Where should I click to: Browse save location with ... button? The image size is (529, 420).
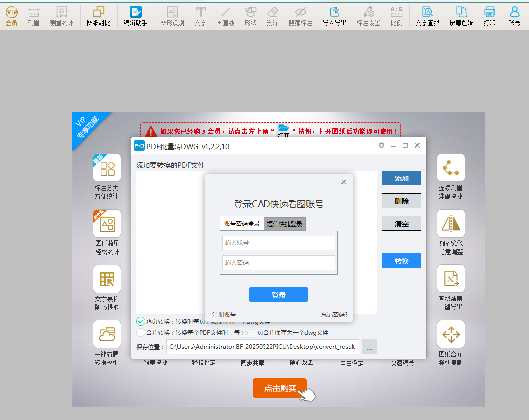point(370,347)
